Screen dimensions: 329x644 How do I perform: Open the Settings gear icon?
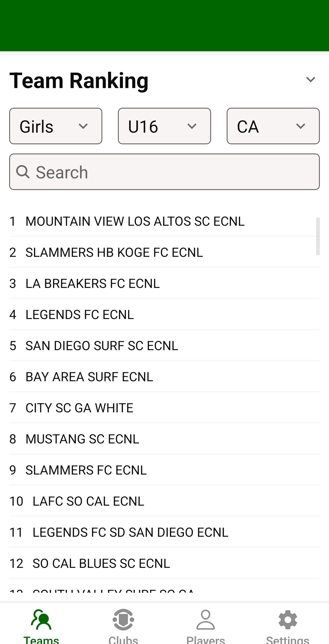(288, 620)
